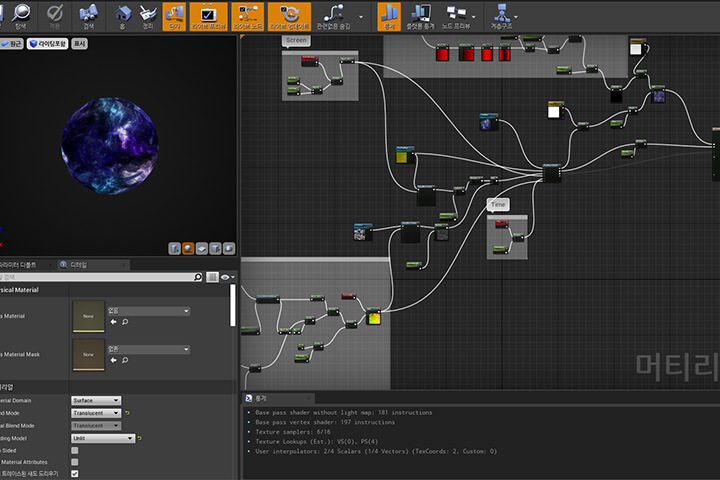Click 'Base pass vertex shader: 197 instructions' line

tap(325, 422)
